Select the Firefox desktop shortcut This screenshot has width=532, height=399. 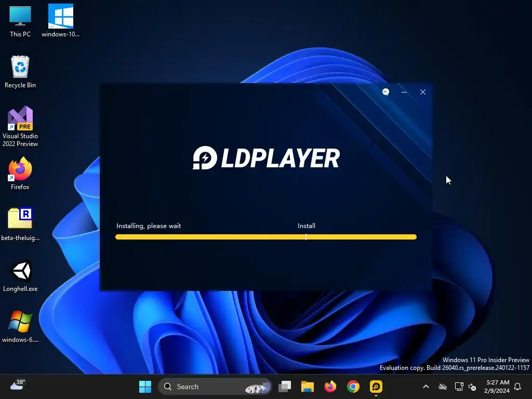click(x=20, y=174)
